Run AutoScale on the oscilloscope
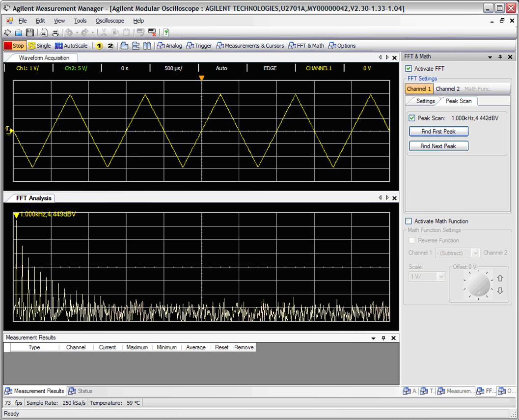This screenshot has width=519, height=420. (x=71, y=46)
